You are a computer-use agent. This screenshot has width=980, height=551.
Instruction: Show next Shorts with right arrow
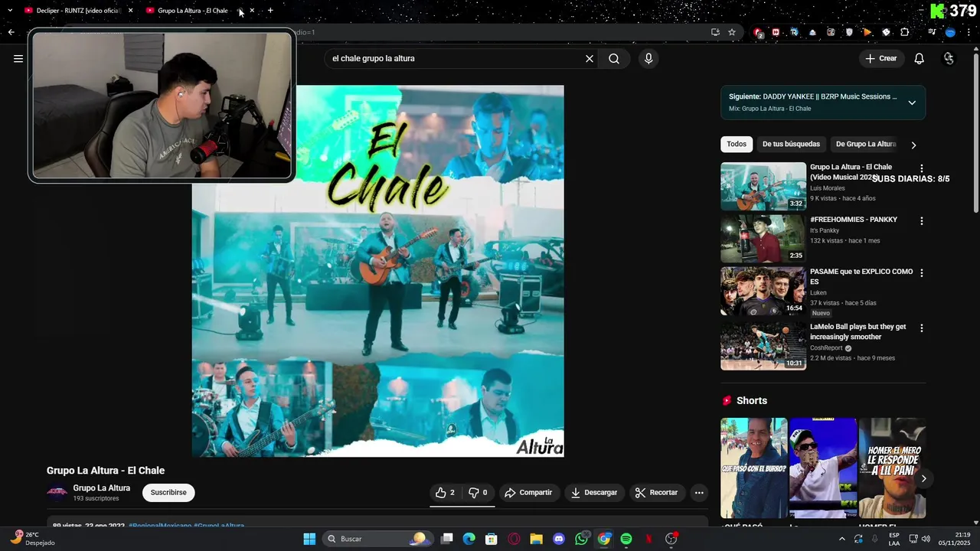[x=923, y=478]
